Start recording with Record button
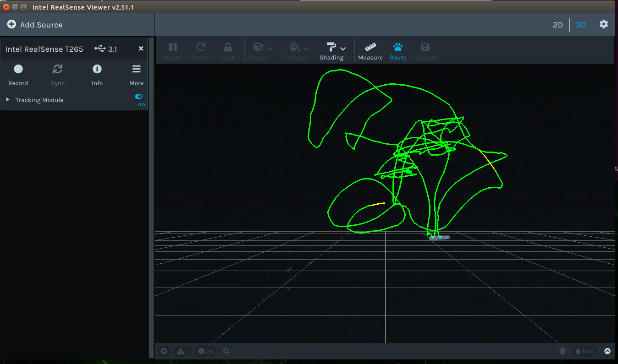The height and width of the screenshot is (364, 618). (18, 75)
